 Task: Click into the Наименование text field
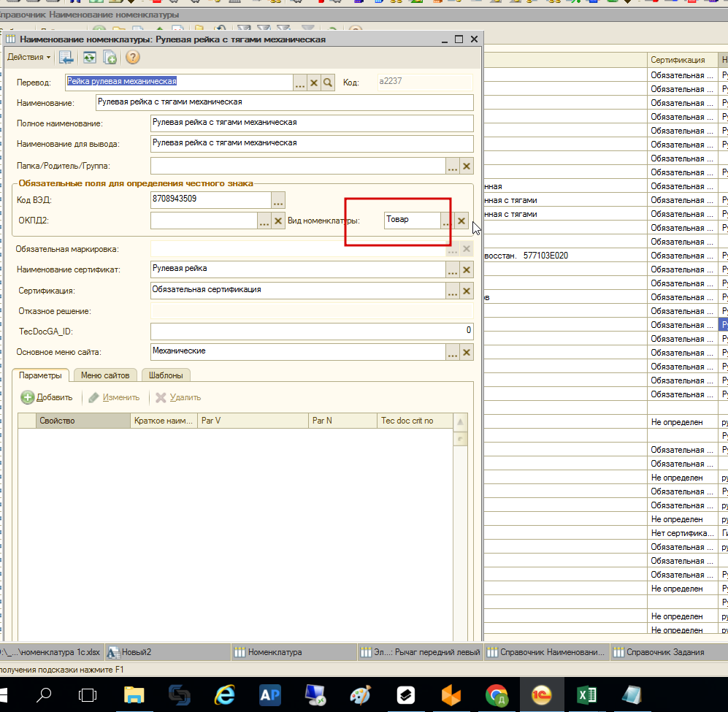[x=285, y=102]
